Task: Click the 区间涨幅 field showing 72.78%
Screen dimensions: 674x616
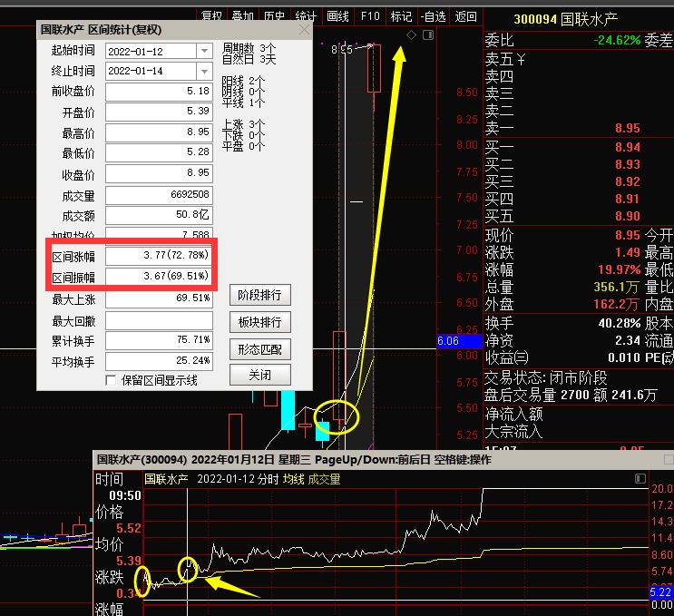Action: point(159,255)
